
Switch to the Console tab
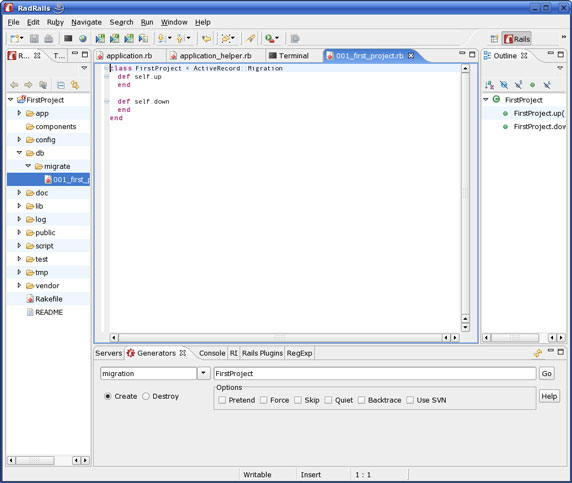point(212,353)
